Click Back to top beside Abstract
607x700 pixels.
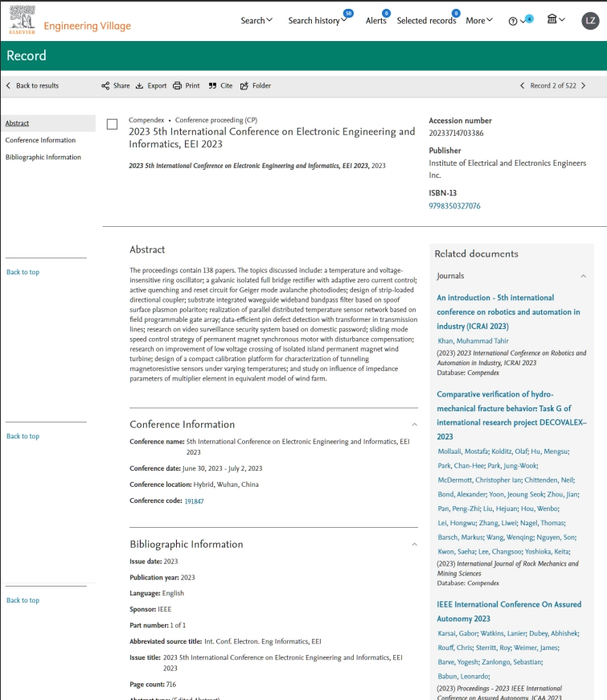click(23, 272)
